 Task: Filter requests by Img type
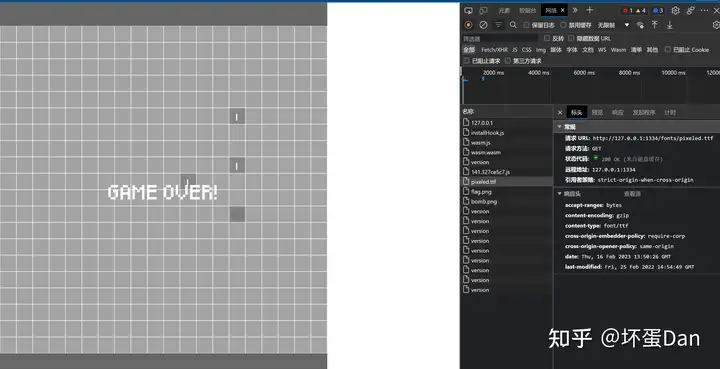[x=541, y=50]
